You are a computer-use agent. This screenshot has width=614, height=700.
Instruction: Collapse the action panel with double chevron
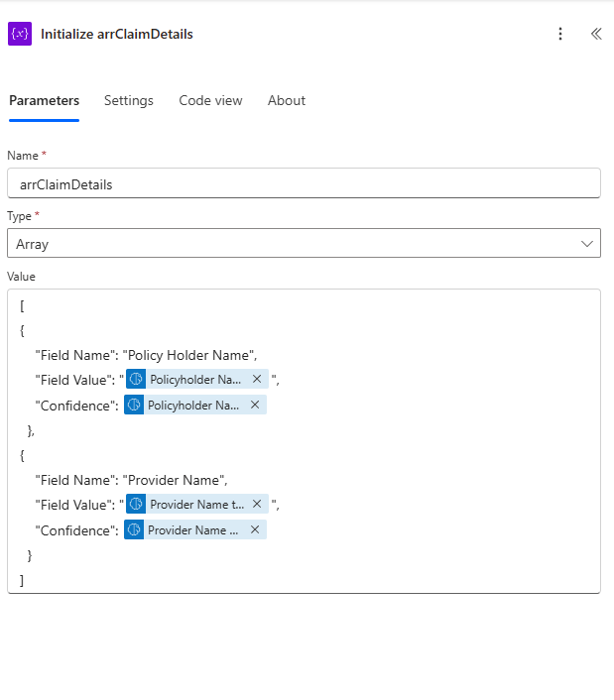coord(596,34)
